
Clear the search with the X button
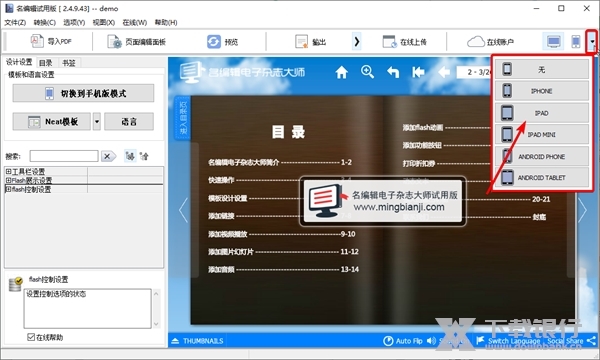coord(108,156)
